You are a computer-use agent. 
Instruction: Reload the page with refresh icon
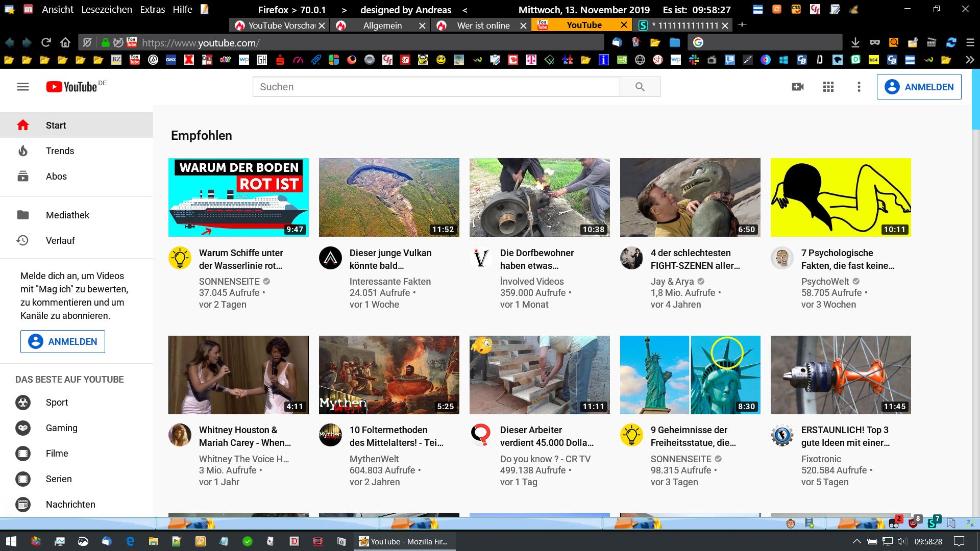tap(46, 43)
